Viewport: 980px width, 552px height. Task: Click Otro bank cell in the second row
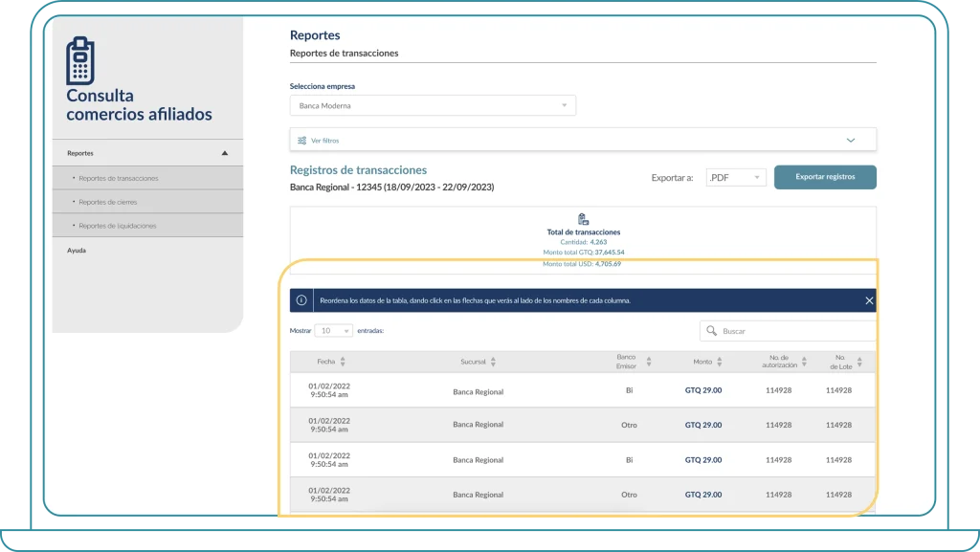(x=629, y=425)
